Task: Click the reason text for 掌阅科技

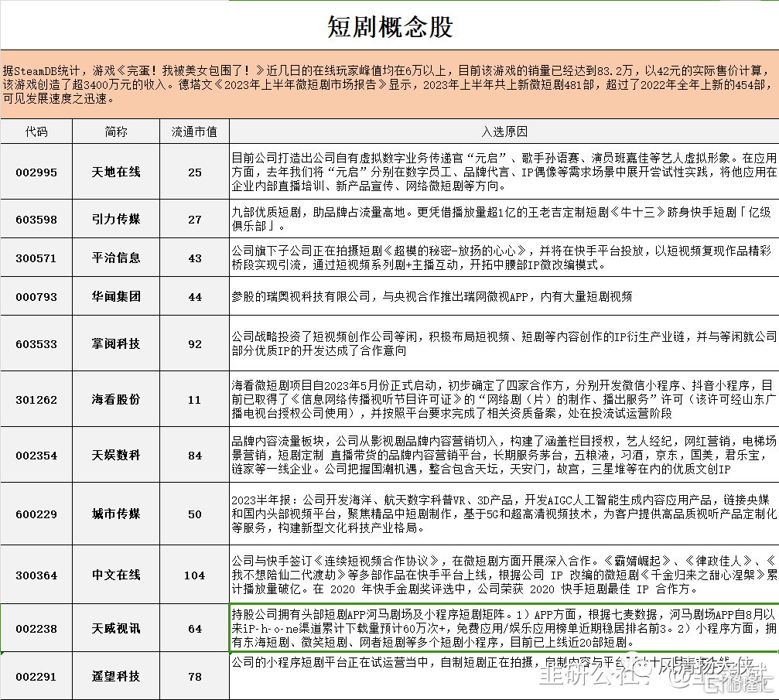Action: (x=504, y=343)
